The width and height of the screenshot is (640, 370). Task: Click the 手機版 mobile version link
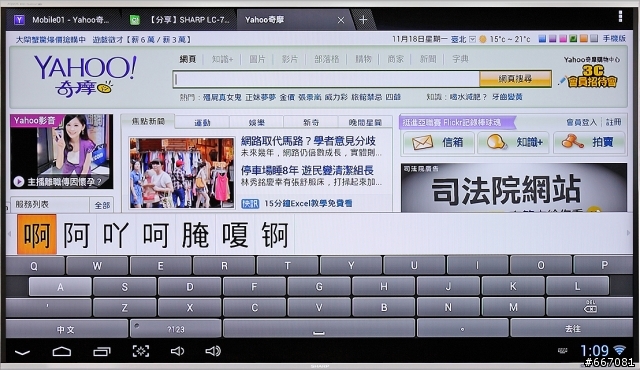click(x=614, y=39)
